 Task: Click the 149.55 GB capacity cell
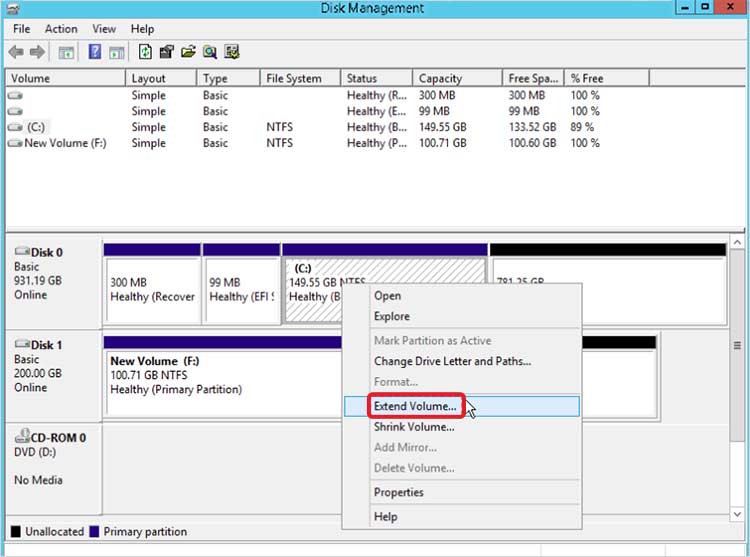(442, 127)
